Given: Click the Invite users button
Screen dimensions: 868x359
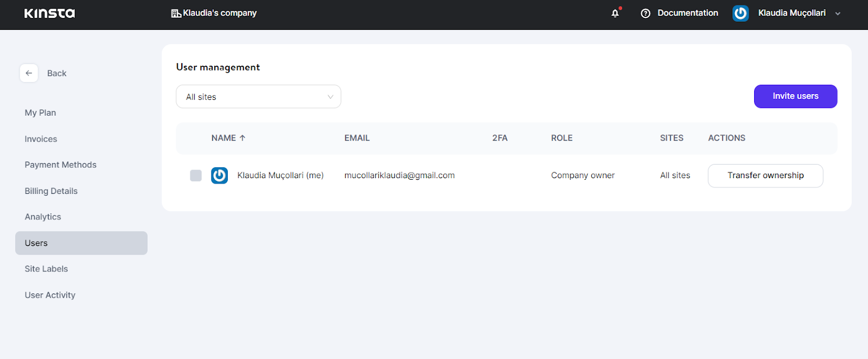Looking at the screenshot, I should [x=795, y=96].
